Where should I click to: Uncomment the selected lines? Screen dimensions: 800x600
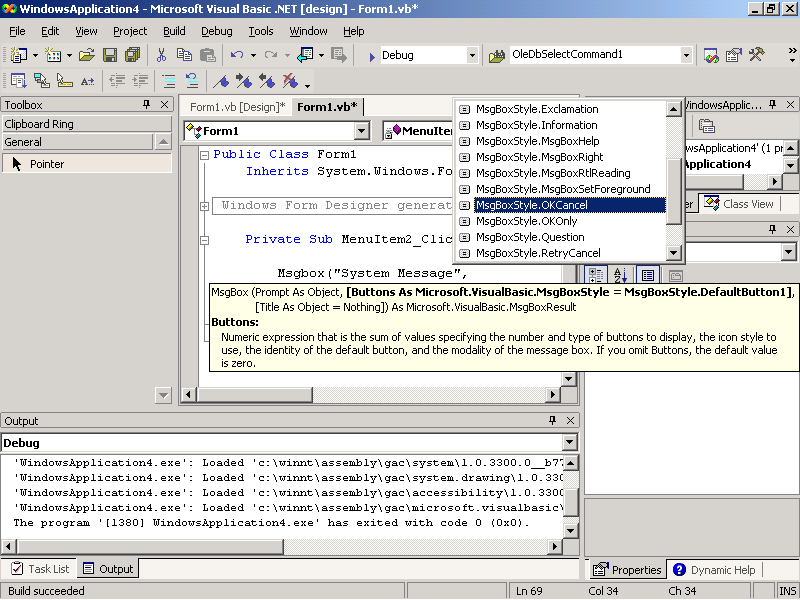[191, 81]
